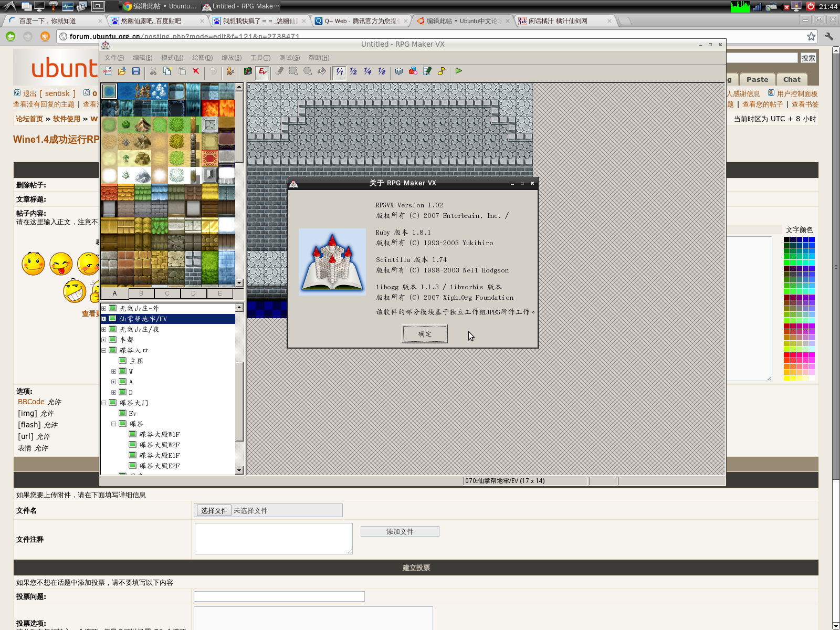The image size is (840, 630).
Task: Collapse the 碟谷入口 map node
Action: click(x=103, y=351)
